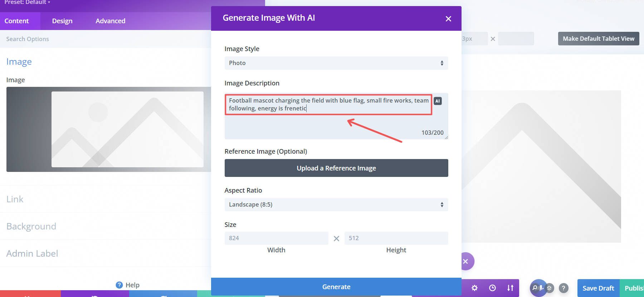Image resolution: width=644 pixels, height=297 pixels.
Task: Switch to the Advanced tab
Action: click(x=110, y=21)
